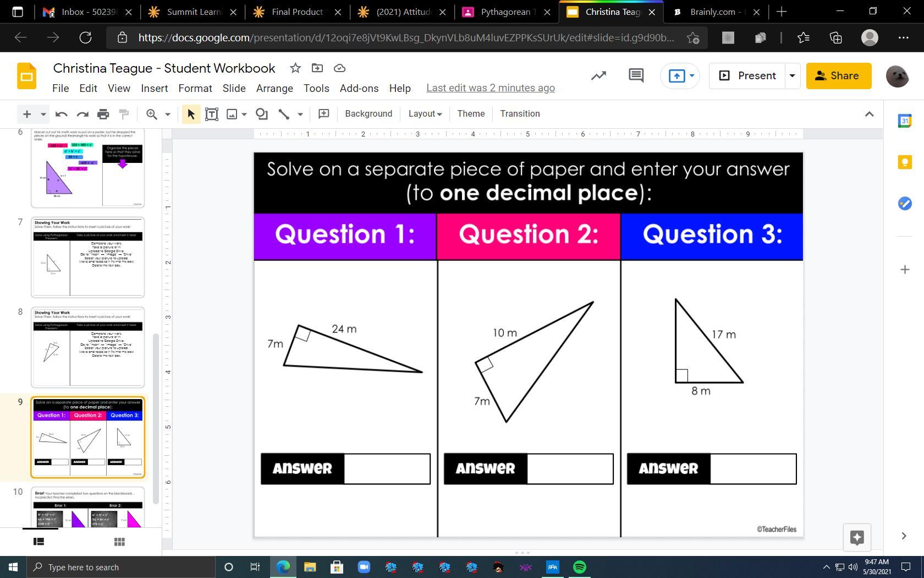Click the present to meeting upload icon
924x578 pixels.
click(x=676, y=76)
